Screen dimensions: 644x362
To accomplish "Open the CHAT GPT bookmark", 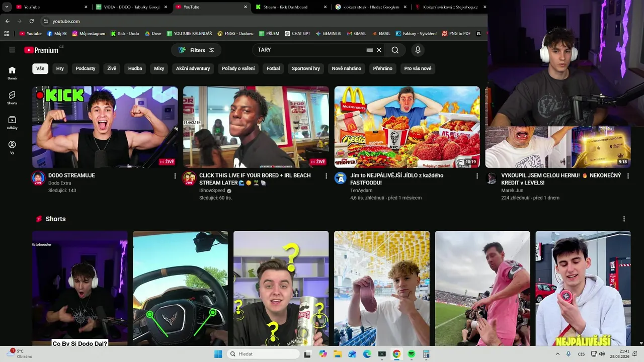I will point(297,34).
